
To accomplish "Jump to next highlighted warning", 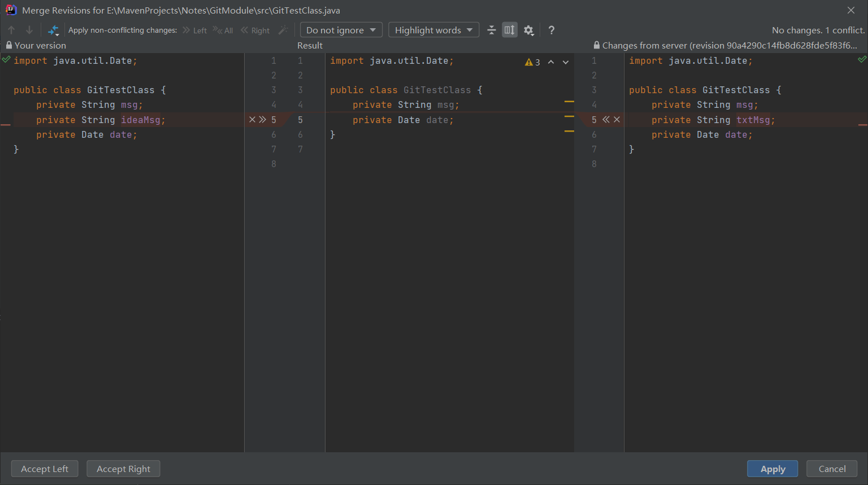I will pos(566,62).
